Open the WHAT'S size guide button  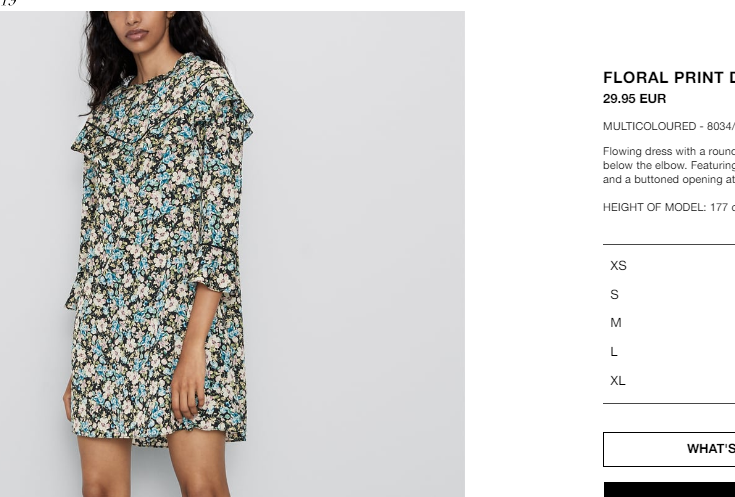click(x=669, y=449)
